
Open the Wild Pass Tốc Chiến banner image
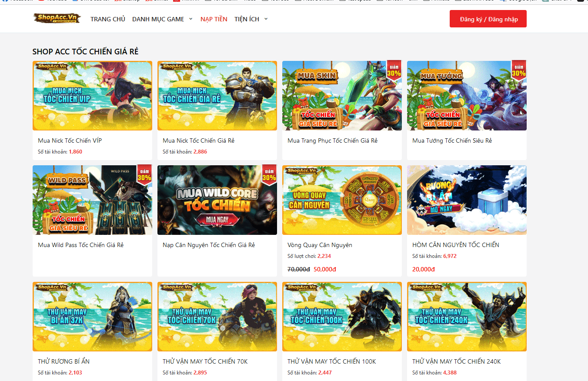point(92,200)
